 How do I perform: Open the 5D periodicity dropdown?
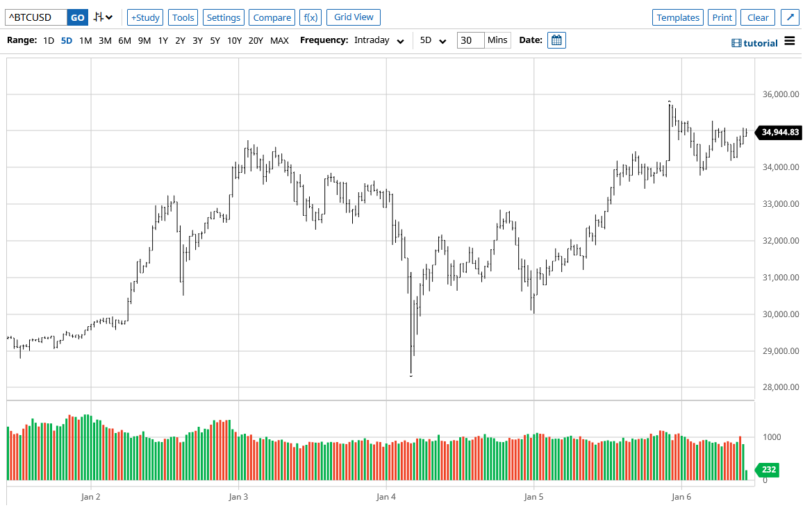coord(431,40)
